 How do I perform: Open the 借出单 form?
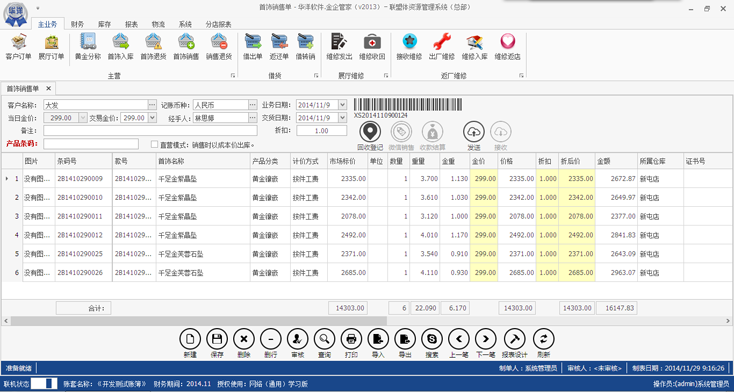[253, 47]
